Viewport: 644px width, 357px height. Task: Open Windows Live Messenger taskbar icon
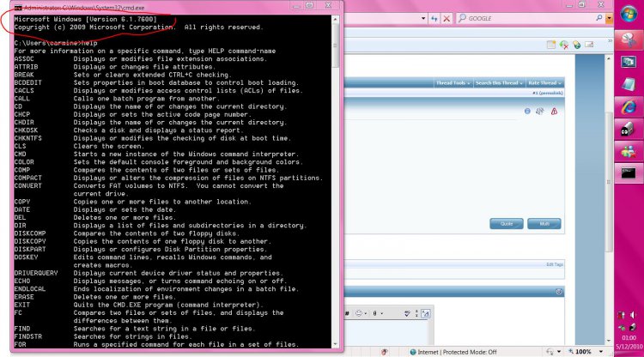tap(628, 152)
